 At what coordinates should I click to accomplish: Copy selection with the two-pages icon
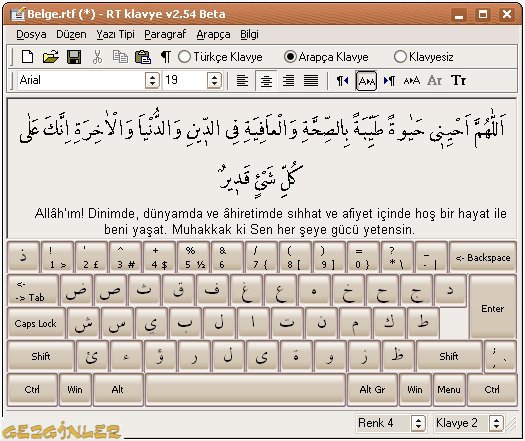pyautogui.click(x=120, y=57)
